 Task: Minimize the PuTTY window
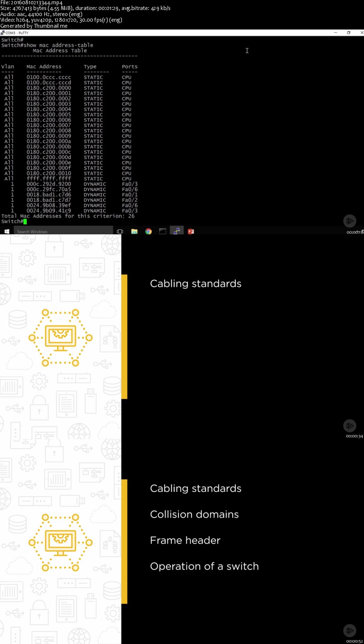tap(335, 33)
